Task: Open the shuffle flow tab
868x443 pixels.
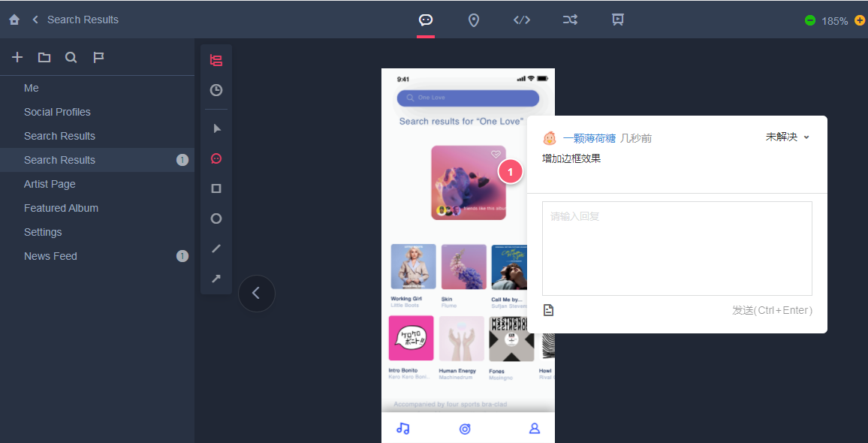Action: pyautogui.click(x=570, y=20)
